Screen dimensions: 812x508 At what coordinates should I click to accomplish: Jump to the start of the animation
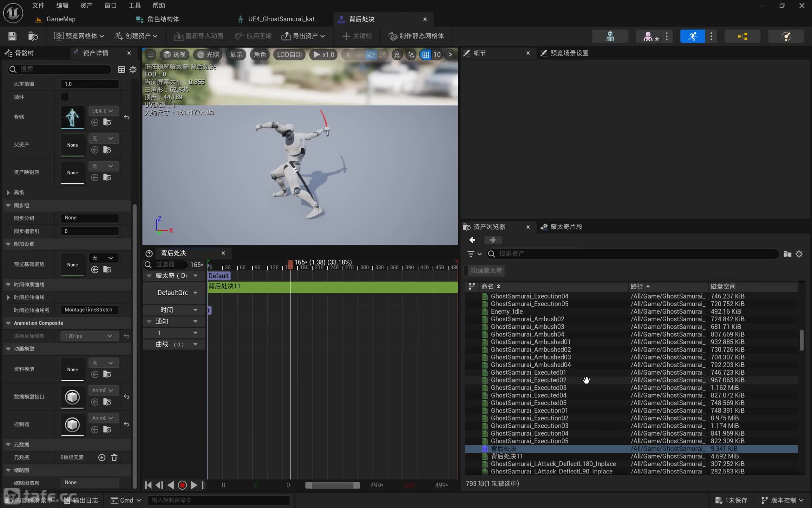(148, 485)
